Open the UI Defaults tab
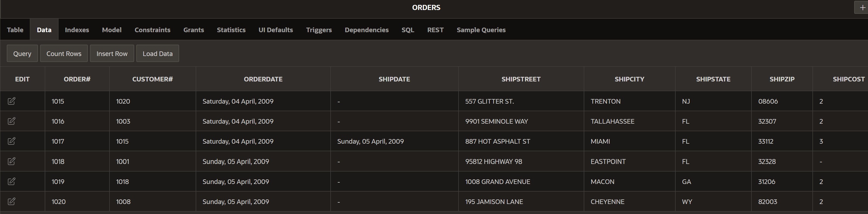Screen dimensions: 868x214 (x=276, y=29)
